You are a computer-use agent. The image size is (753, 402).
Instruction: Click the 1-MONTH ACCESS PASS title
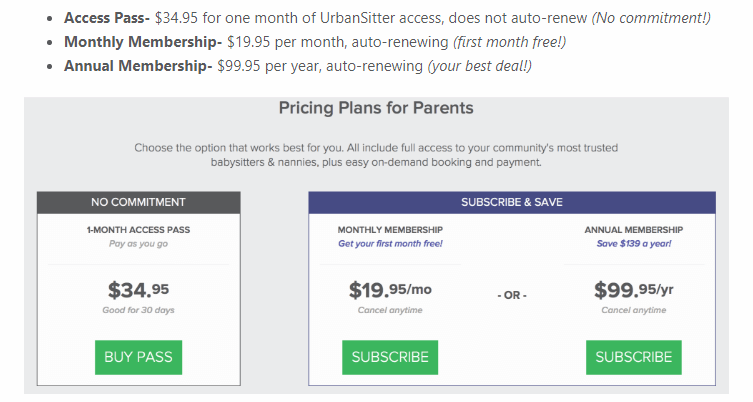click(138, 230)
